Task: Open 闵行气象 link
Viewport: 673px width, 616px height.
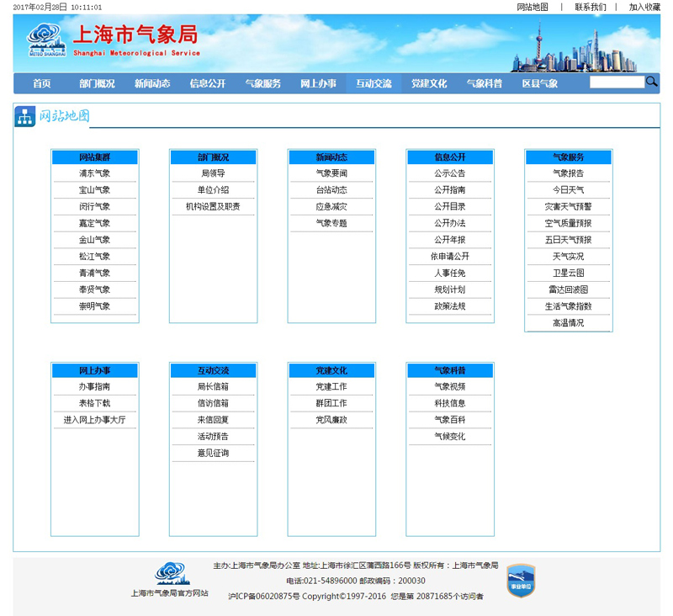Action: [94, 206]
